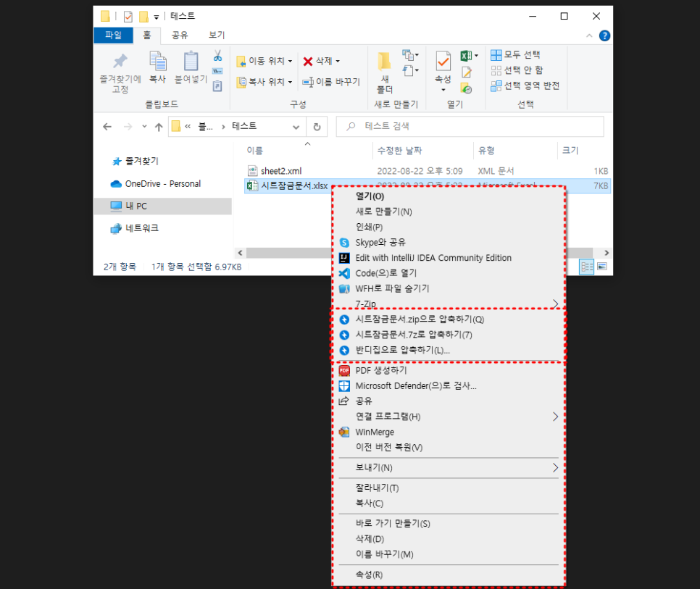Viewport: 700px width, 589px height.
Task: Click the Refresh icon beside the address bar
Action: 317,127
